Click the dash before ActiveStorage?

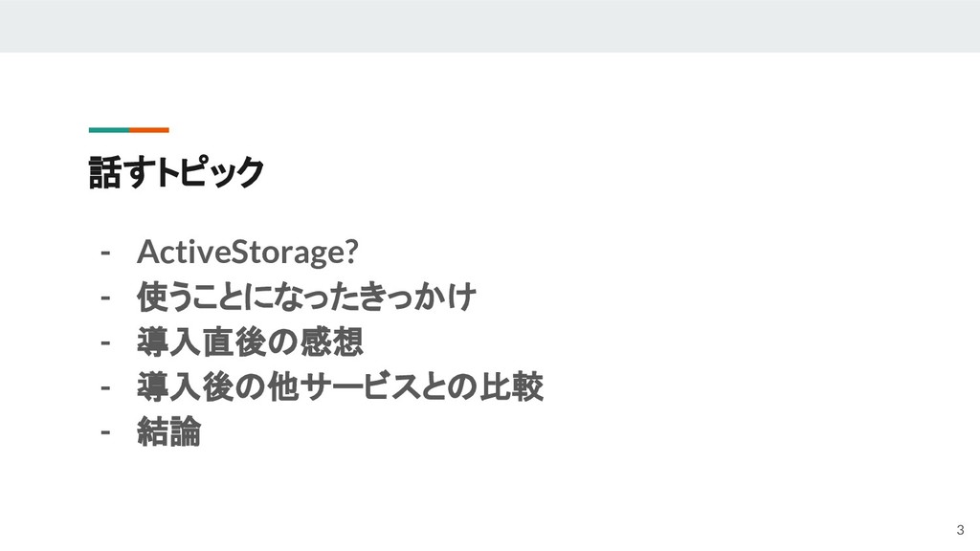coord(106,253)
